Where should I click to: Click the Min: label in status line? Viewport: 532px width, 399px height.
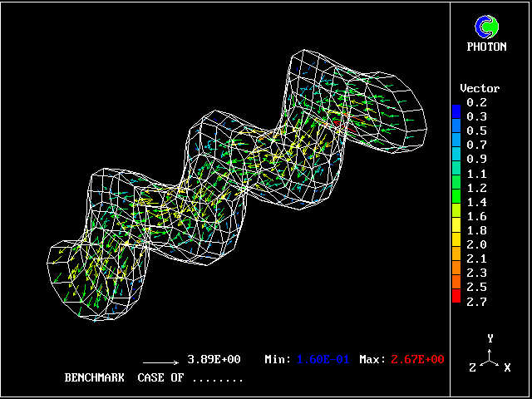(x=278, y=359)
